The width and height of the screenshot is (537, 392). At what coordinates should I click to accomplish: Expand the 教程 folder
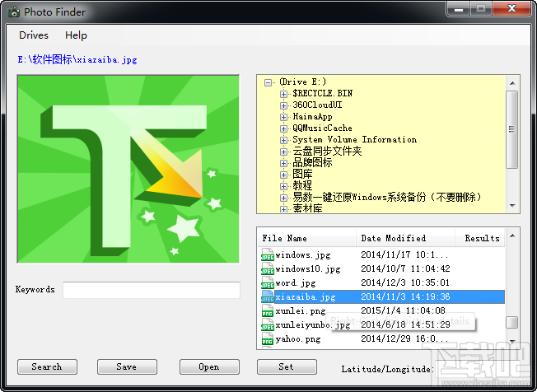click(x=283, y=186)
